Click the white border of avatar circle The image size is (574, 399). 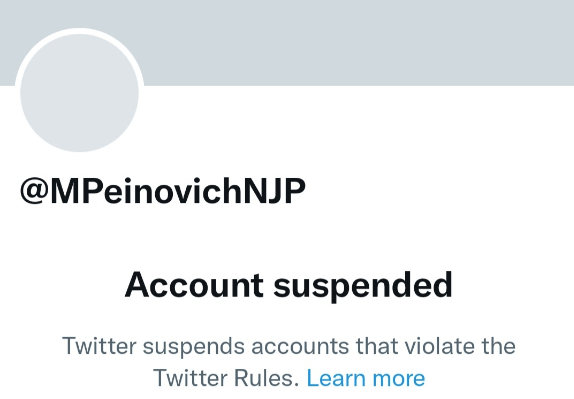[79, 31]
